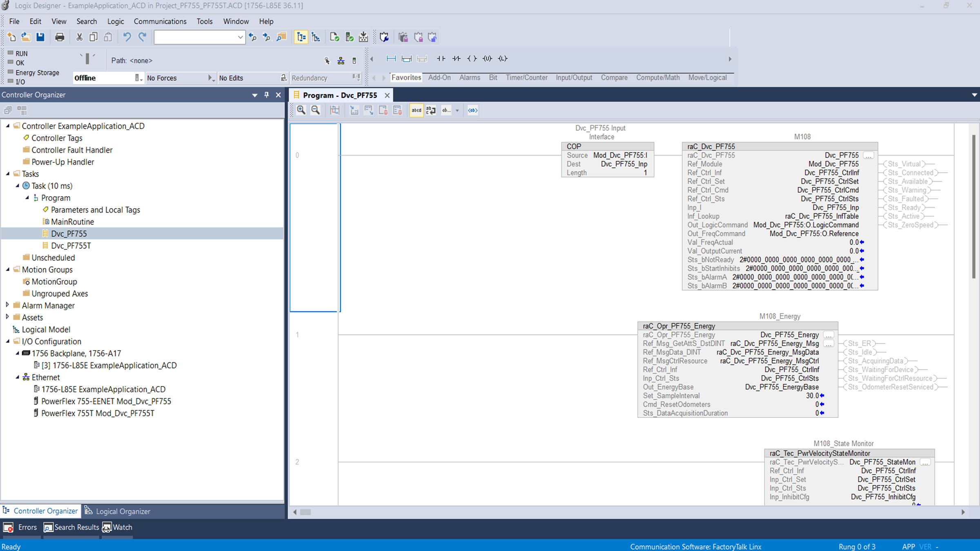The height and width of the screenshot is (551, 980).
Task: Open the search combo box dropdown
Action: pos(240,37)
